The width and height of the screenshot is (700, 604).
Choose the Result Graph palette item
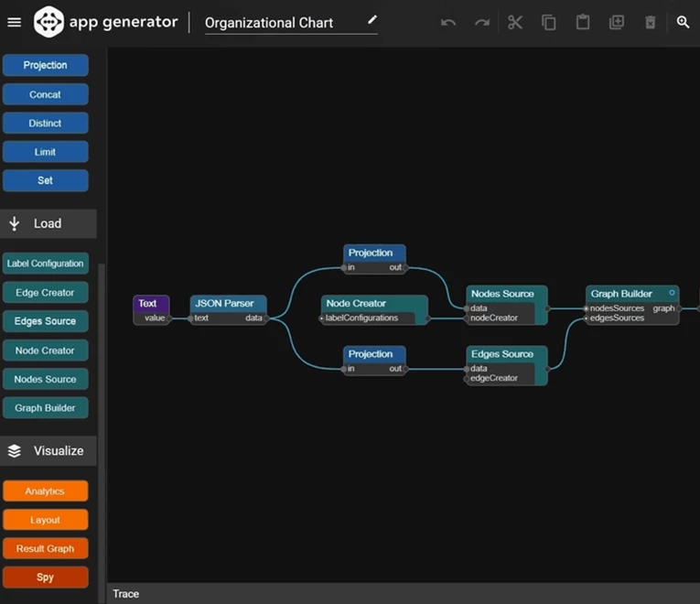coord(46,548)
